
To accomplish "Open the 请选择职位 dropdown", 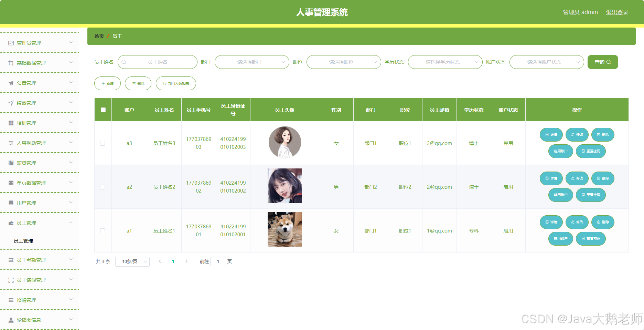I will (344, 62).
